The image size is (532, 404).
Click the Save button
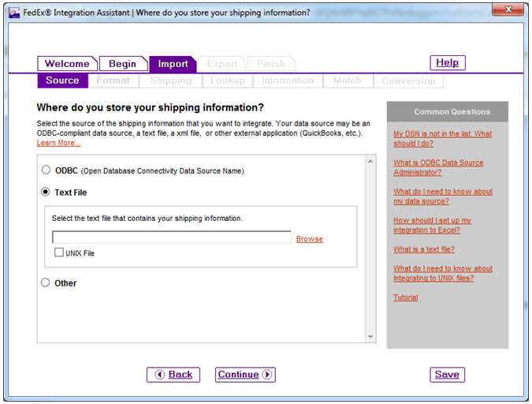click(x=447, y=375)
